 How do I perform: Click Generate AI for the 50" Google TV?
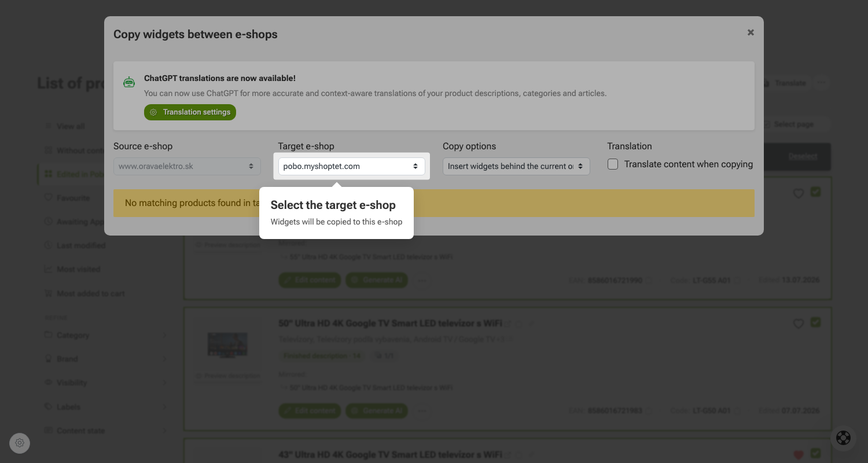[x=377, y=411]
